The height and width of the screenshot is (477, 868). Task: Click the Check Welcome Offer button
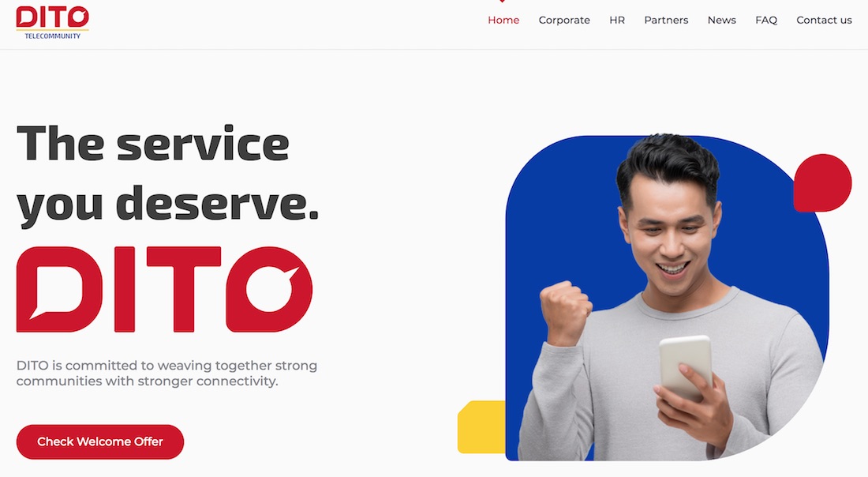[100, 441]
